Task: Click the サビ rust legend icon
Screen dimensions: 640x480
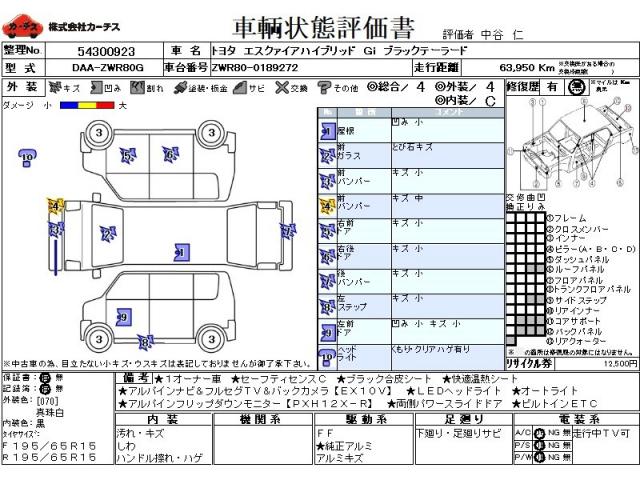Action: 240,87
